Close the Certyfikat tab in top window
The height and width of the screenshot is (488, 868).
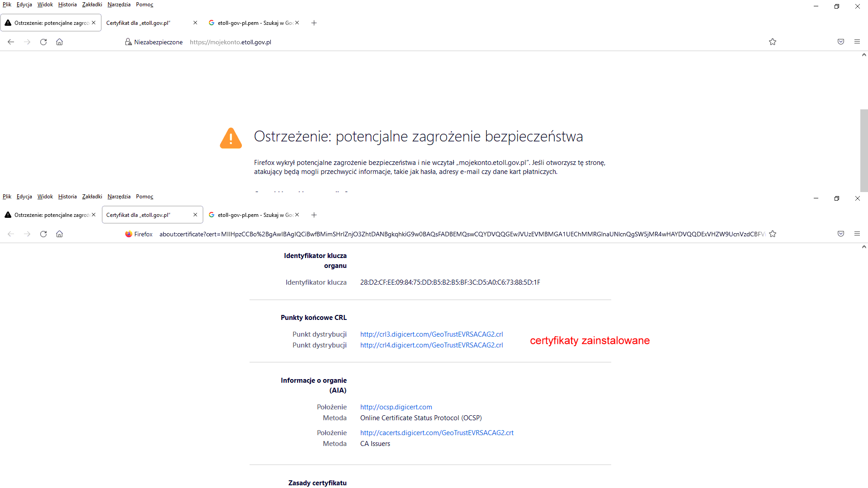[x=195, y=23]
